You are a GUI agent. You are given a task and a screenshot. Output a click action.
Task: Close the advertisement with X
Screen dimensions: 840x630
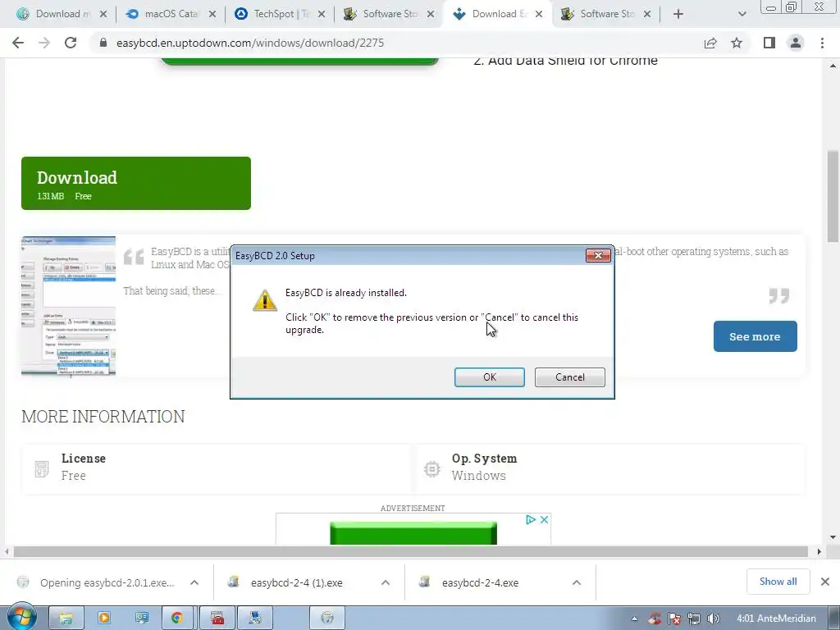pyautogui.click(x=545, y=519)
